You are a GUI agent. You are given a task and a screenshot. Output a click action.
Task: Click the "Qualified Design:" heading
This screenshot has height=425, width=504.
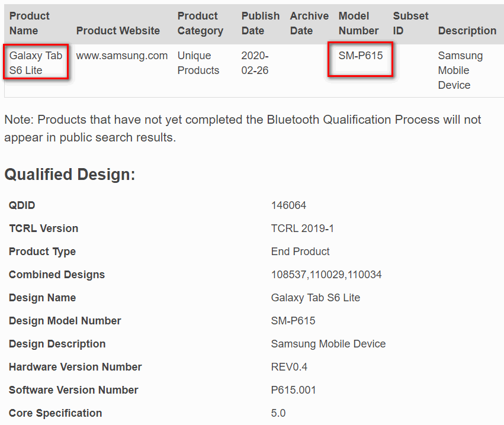coord(70,175)
